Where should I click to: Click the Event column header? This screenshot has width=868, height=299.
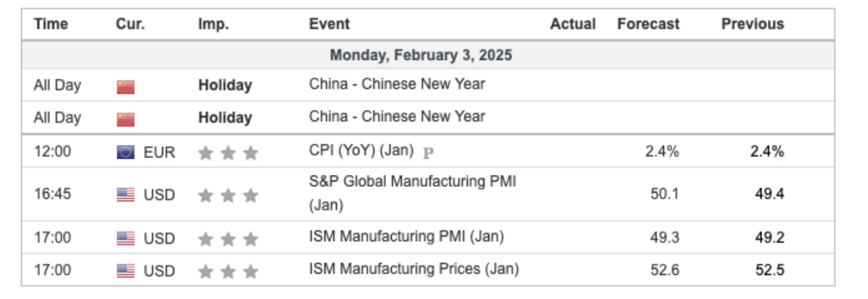pyautogui.click(x=329, y=24)
